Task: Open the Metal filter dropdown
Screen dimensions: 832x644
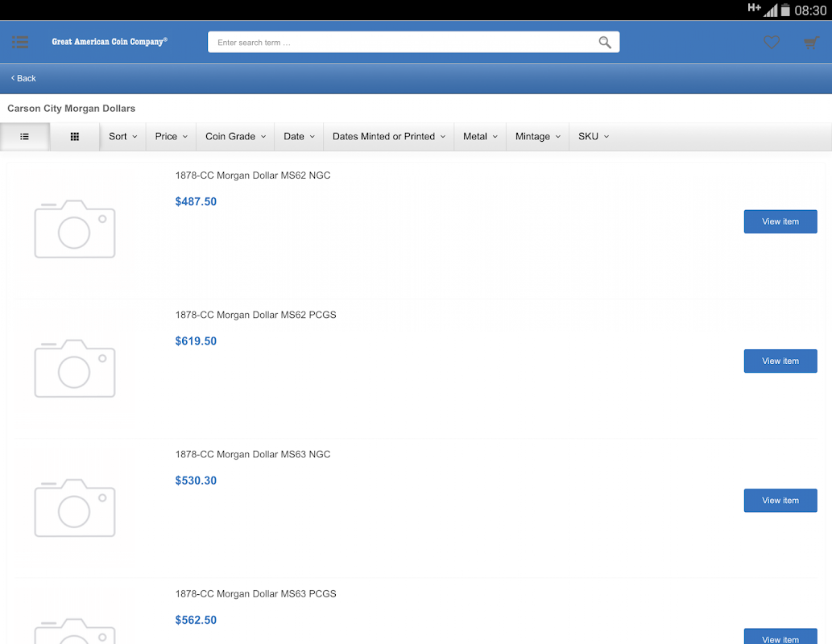Action: pos(480,136)
